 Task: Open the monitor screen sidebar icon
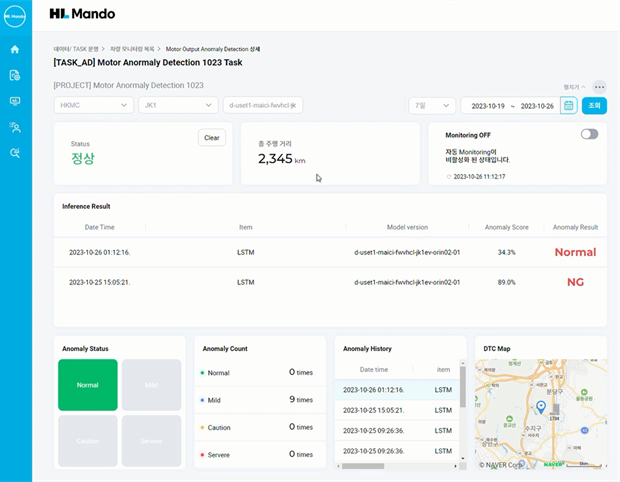pyautogui.click(x=14, y=101)
